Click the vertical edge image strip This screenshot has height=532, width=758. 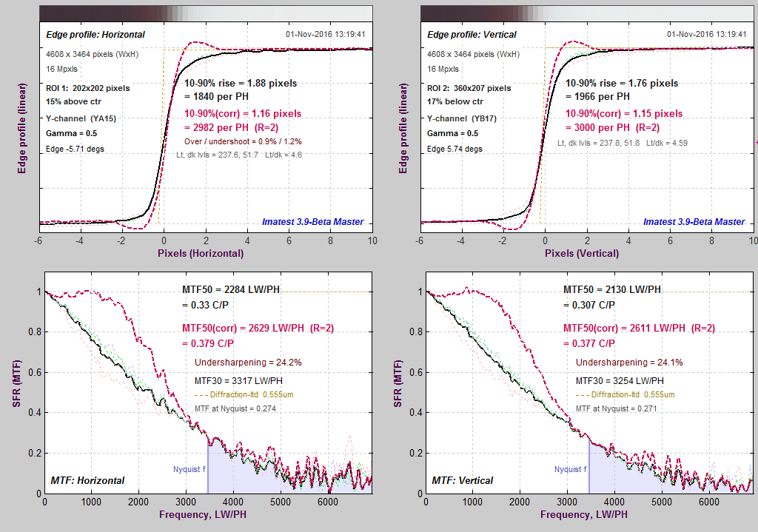587,13
